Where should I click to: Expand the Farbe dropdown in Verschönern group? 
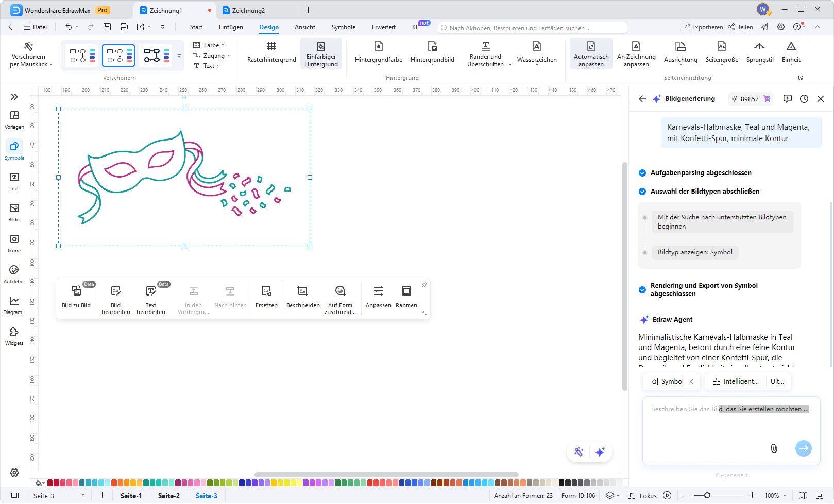click(210, 45)
